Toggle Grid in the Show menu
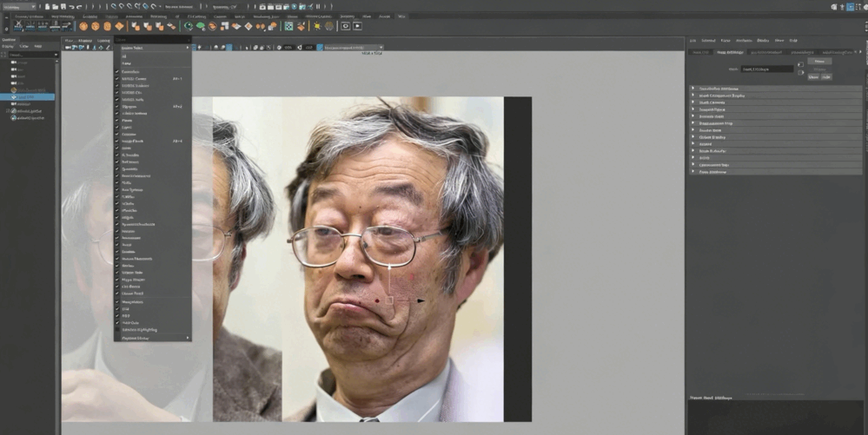 point(152,309)
